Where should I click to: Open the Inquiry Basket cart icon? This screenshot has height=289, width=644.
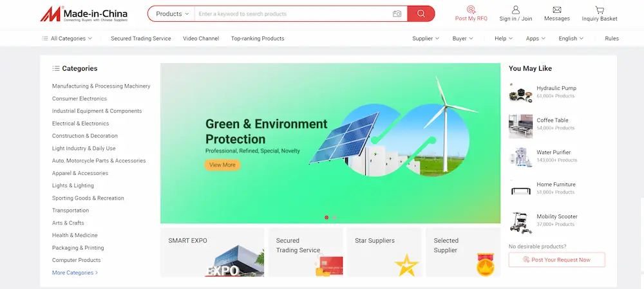(x=600, y=10)
